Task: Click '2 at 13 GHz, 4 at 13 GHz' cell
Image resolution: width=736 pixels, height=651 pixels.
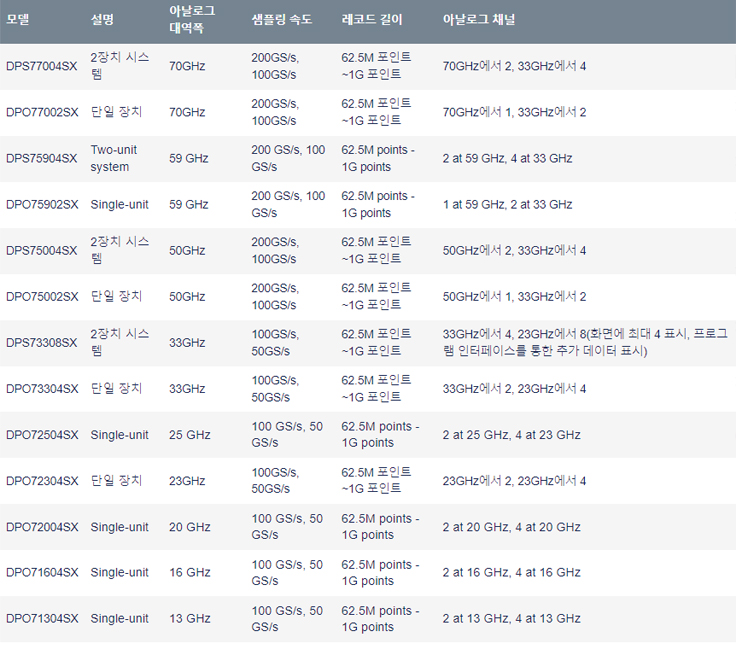Action: (x=511, y=619)
